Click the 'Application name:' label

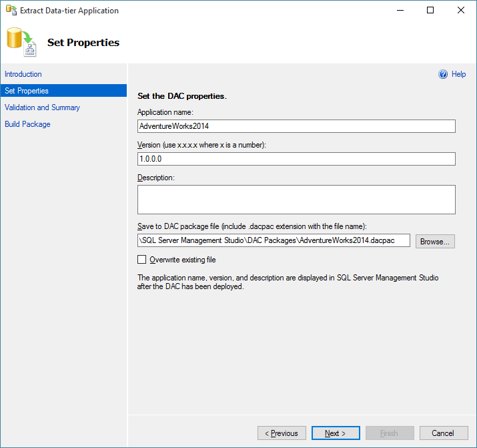[x=165, y=112]
